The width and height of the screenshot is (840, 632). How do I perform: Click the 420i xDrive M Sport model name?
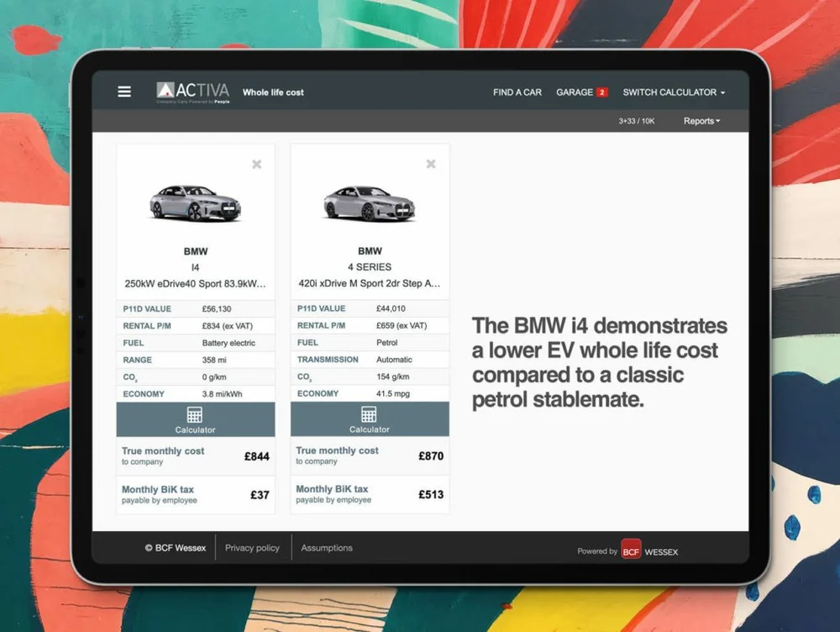pos(370,283)
